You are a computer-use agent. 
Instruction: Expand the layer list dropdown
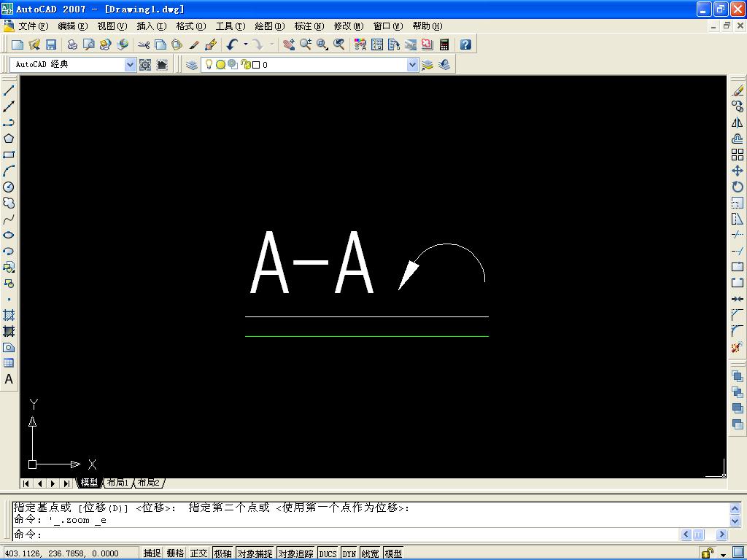(x=413, y=65)
